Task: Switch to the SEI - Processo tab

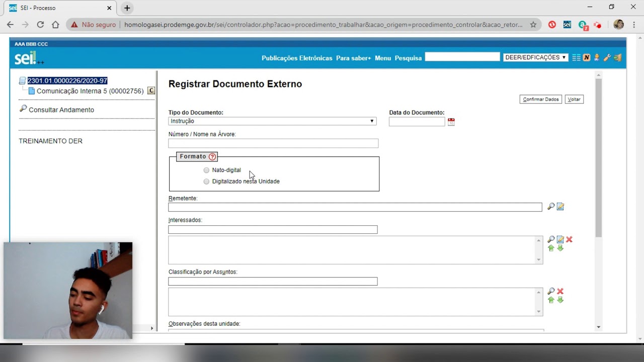Action: point(59,8)
